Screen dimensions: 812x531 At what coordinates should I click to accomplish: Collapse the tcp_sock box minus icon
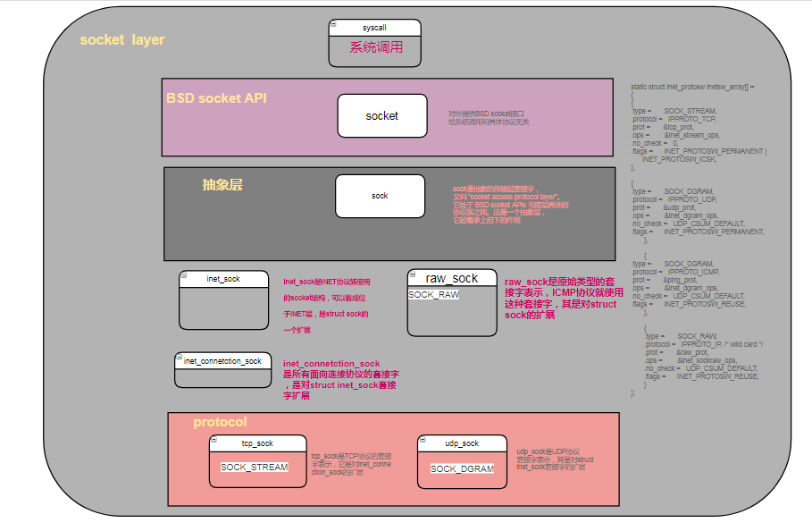pos(213,439)
